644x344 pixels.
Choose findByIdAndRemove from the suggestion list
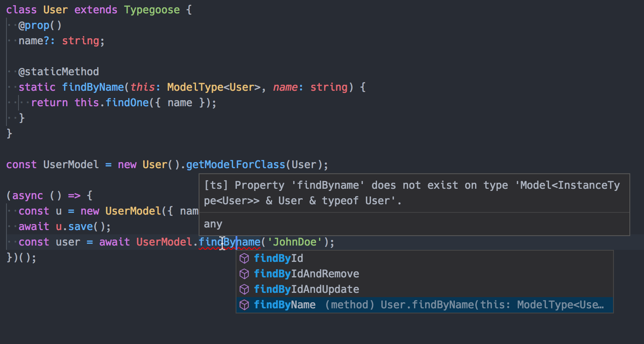coord(306,274)
